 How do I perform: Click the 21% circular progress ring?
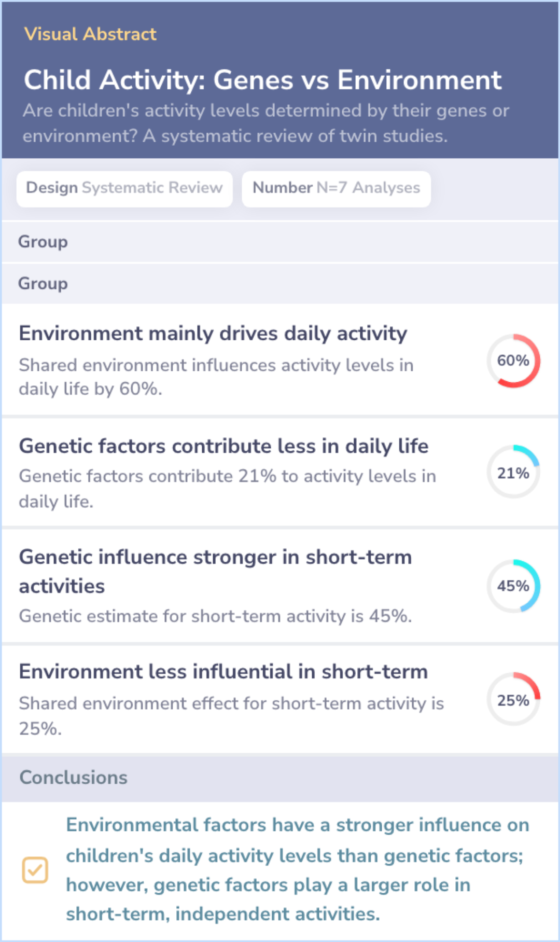point(513,472)
